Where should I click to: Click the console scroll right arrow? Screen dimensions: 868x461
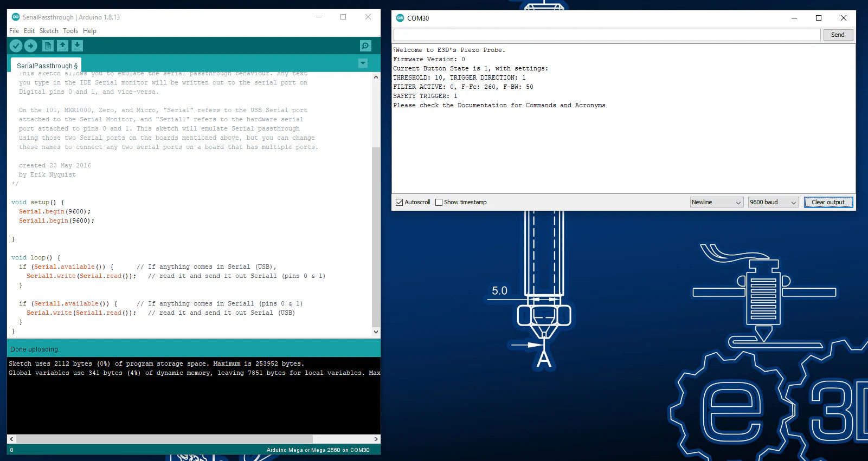pyautogui.click(x=376, y=439)
